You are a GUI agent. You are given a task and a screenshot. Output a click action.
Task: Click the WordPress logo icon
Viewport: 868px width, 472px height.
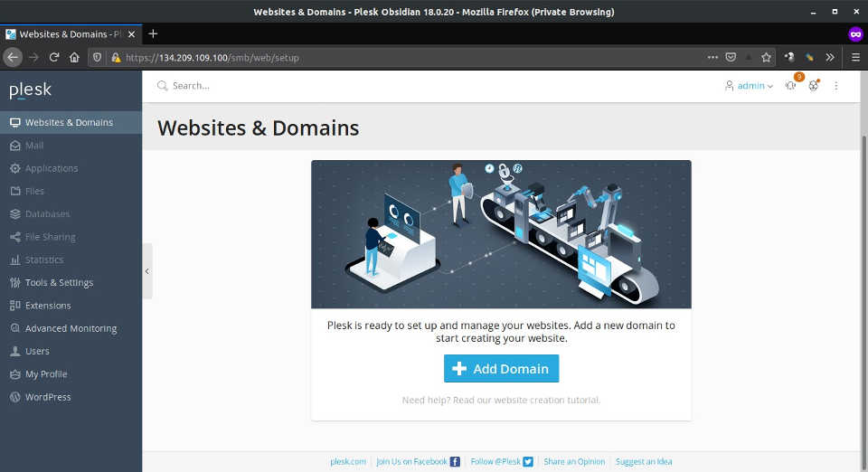pos(15,397)
